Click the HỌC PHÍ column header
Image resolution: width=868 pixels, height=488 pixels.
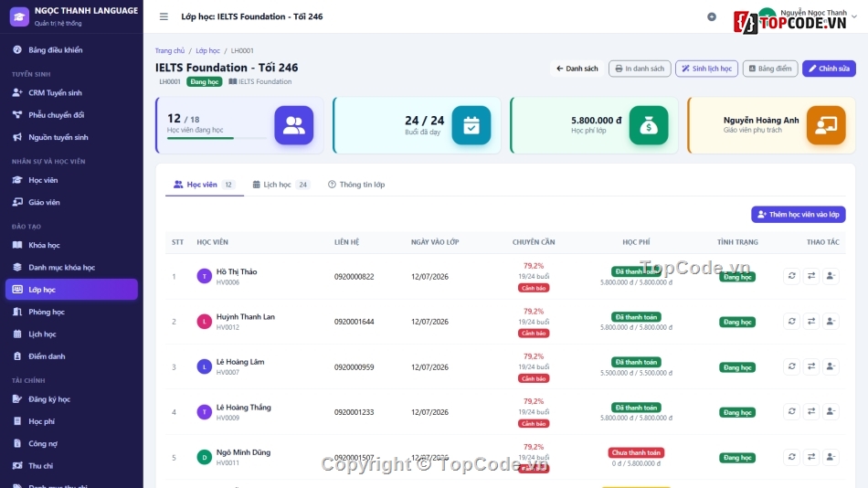(x=636, y=242)
